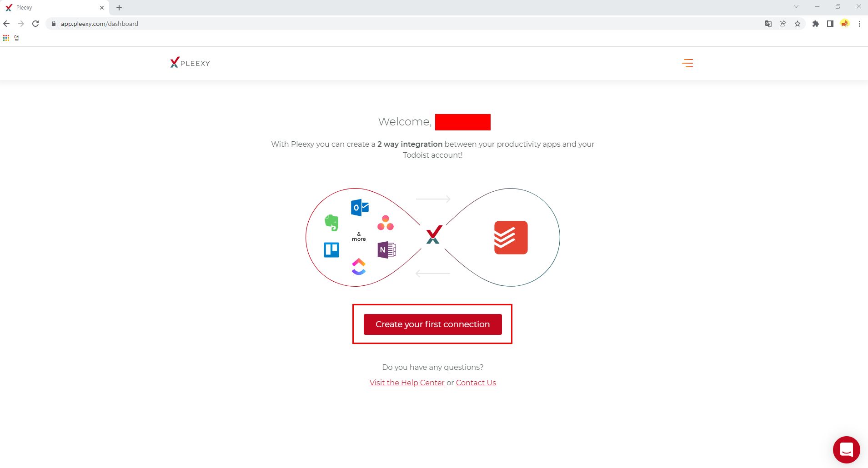The width and height of the screenshot is (868, 468).
Task: Select the Pleexy browser tab
Action: (55, 8)
